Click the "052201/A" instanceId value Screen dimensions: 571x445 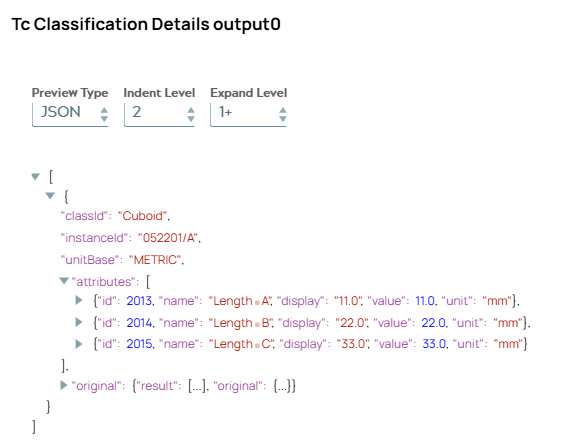[168, 238]
